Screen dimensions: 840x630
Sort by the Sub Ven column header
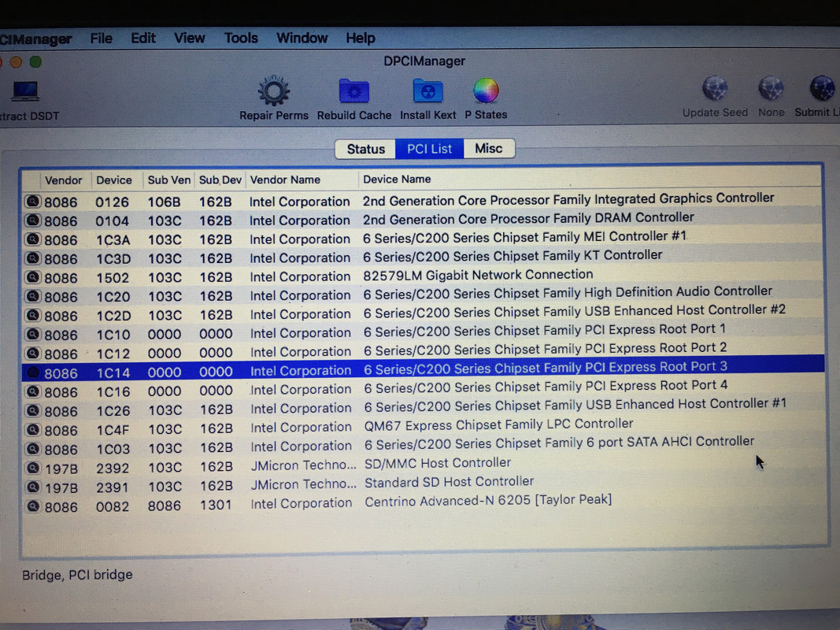tap(168, 180)
